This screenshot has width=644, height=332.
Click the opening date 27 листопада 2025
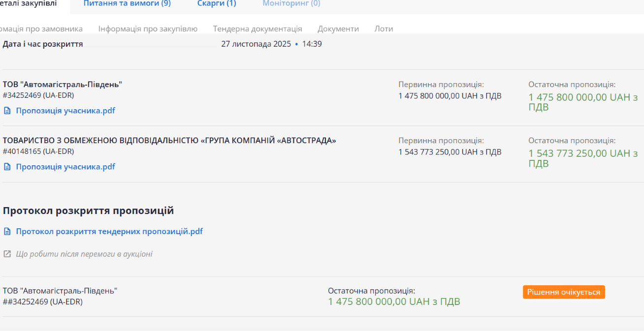click(256, 44)
